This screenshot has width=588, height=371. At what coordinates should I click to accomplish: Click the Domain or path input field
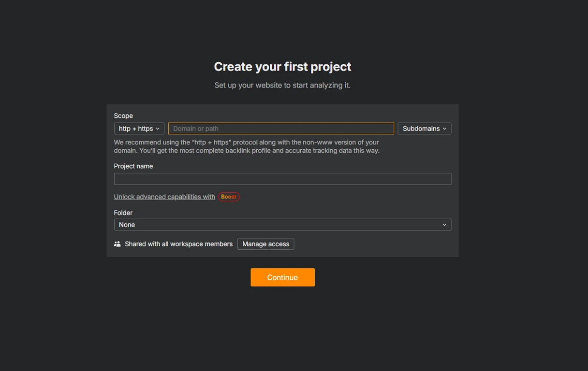coord(281,128)
